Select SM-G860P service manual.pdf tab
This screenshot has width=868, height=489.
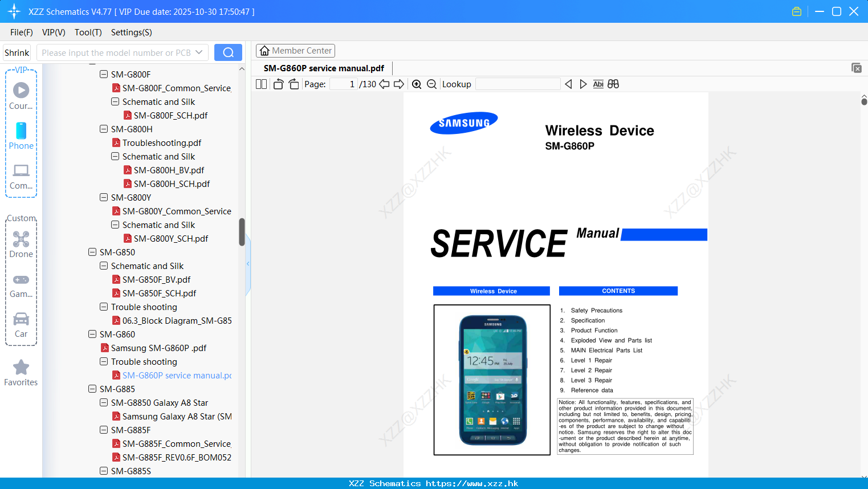click(x=324, y=68)
